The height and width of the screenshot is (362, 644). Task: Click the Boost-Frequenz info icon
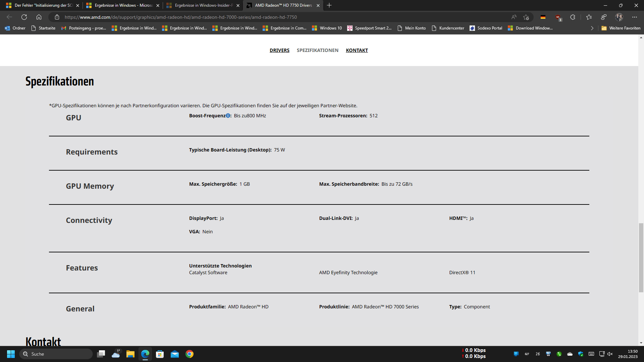228,116
